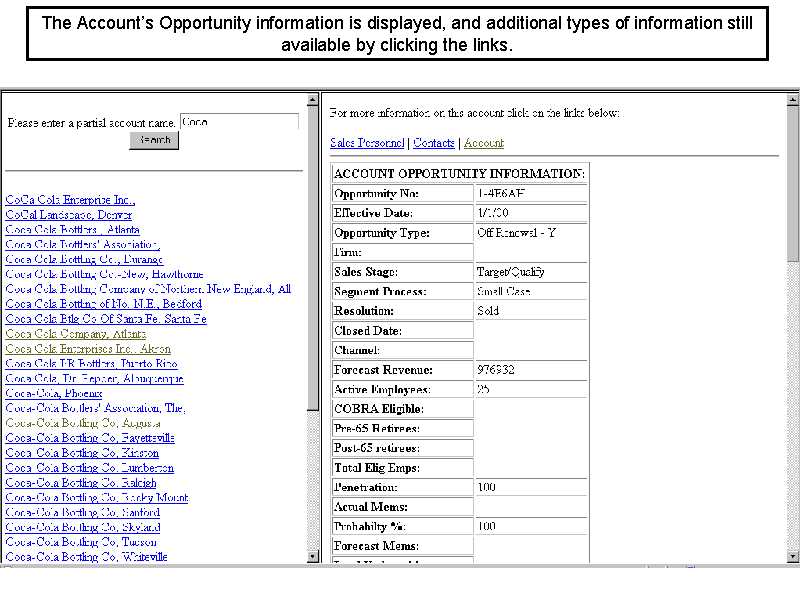This screenshot has height=600, width=800.
Task: Click scroll-up arrow of account list pane
Action: 313,98
